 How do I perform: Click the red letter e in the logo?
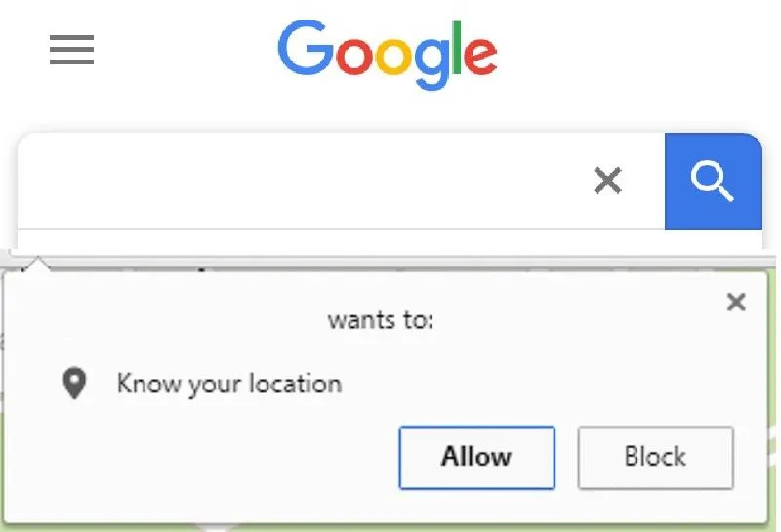coord(479,56)
